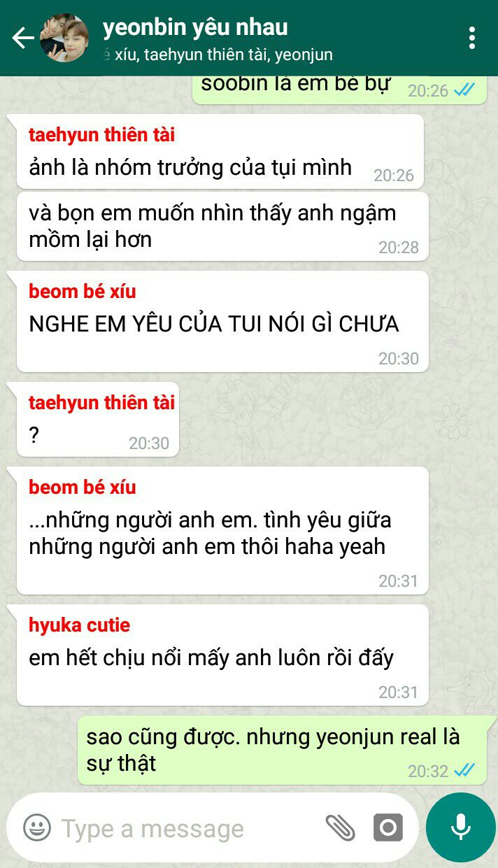Tap read ticks on 'soobin là em bé bự'

click(x=464, y=90)
